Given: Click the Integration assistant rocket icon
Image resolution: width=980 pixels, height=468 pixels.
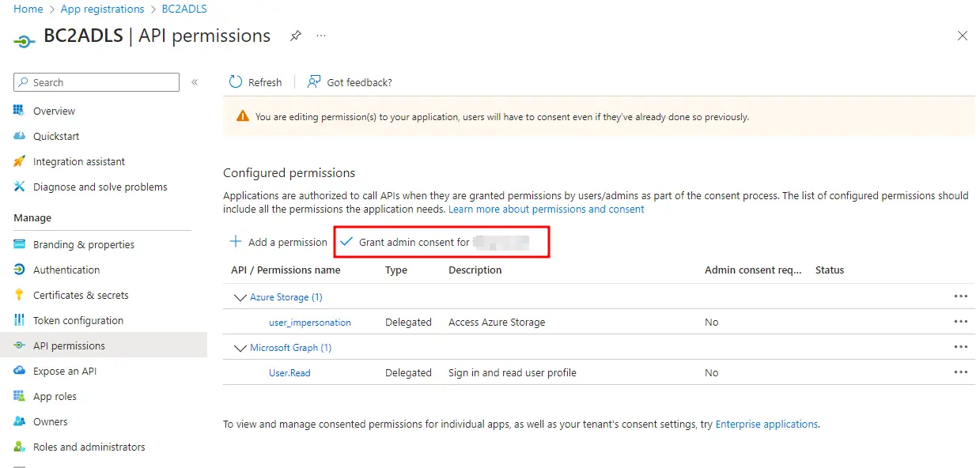Looking at the screenshot, I should (19, 161).
